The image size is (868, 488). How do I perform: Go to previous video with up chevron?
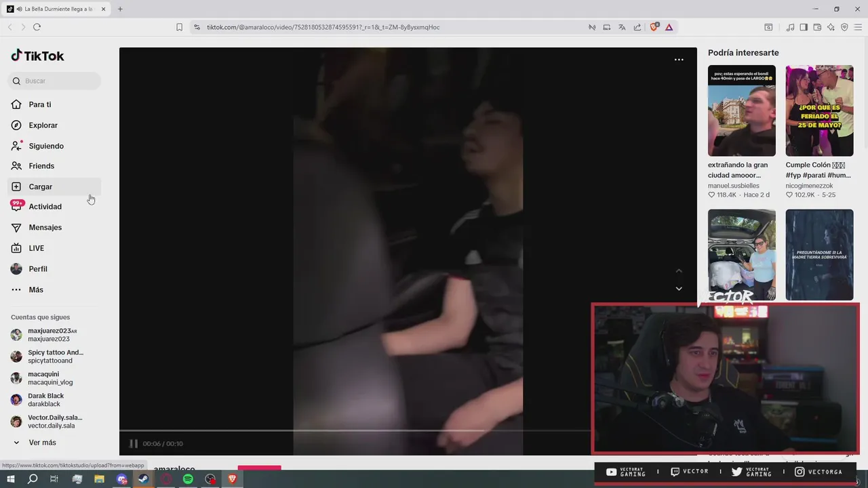[x=679, y=270]
